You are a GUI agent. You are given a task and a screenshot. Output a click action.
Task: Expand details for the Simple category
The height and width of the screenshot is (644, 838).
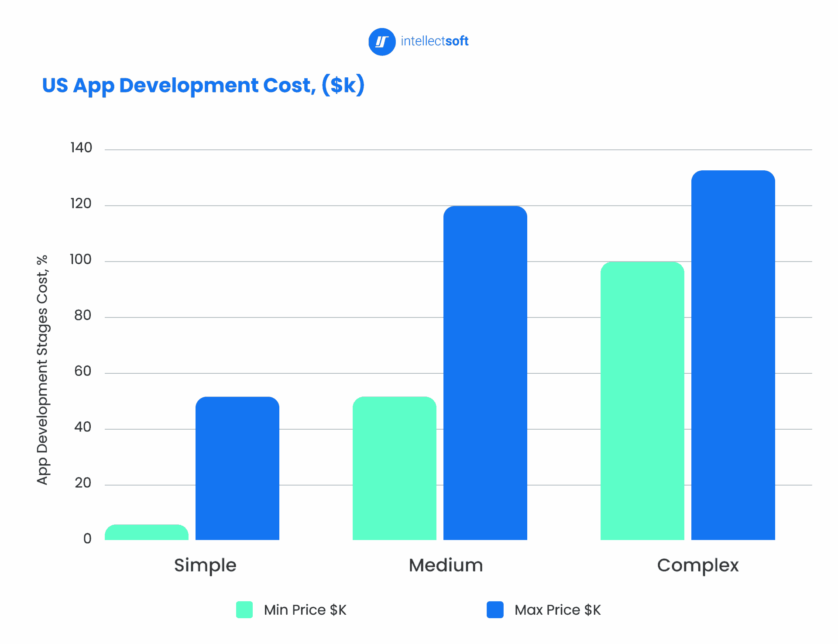205,565
